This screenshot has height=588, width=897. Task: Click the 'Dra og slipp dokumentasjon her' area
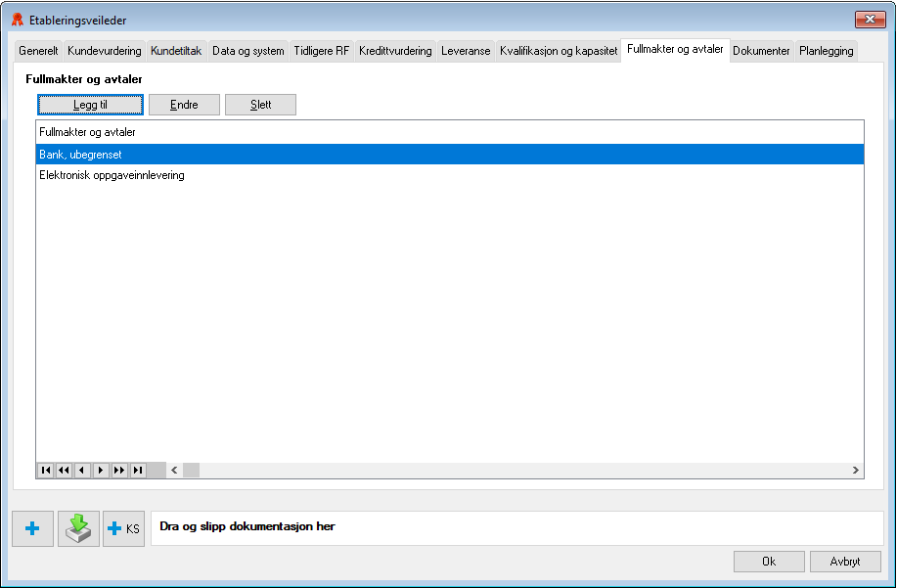pyautogui.click(x=517, y=528)
